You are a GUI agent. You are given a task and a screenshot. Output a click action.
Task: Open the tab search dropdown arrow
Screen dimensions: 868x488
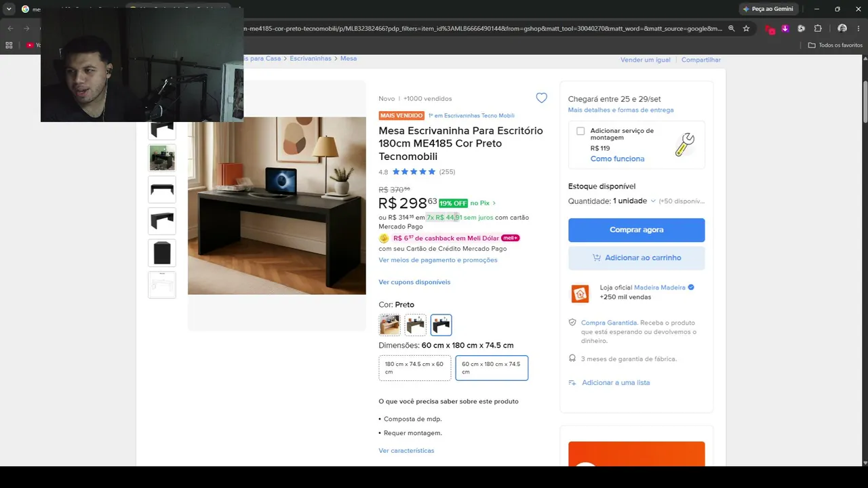pyautogui.click(x=9, y=9)
